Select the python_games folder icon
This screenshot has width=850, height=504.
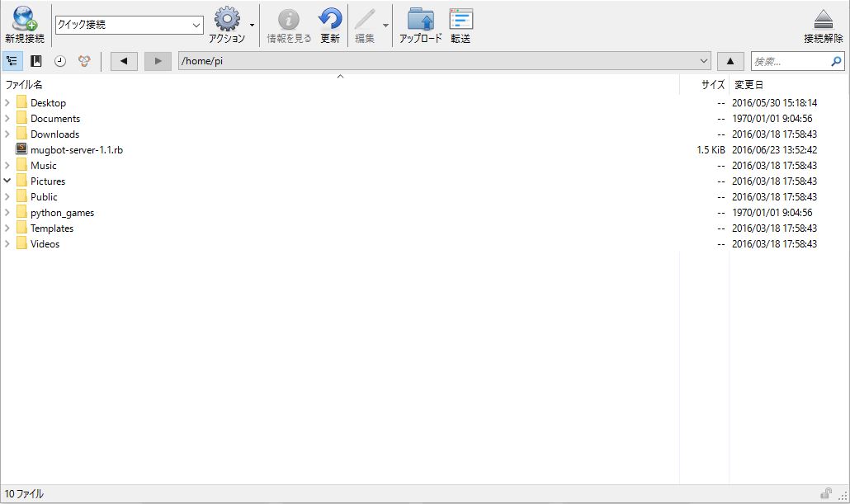[x=21, y=212]
